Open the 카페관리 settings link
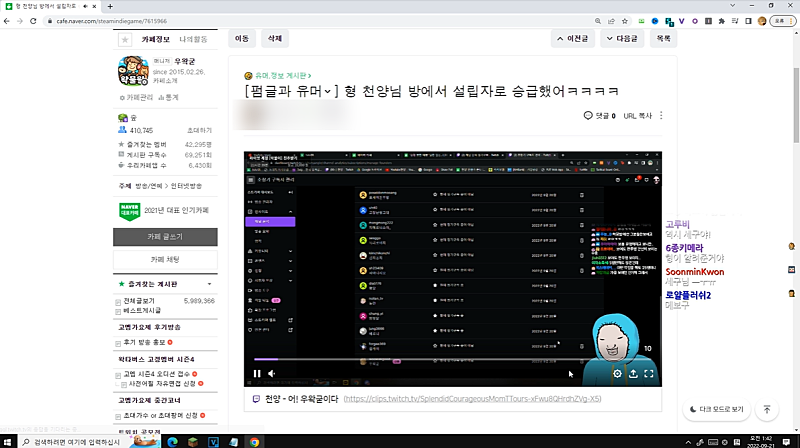The height and width of the screenshot is (448, 800). 136,97
